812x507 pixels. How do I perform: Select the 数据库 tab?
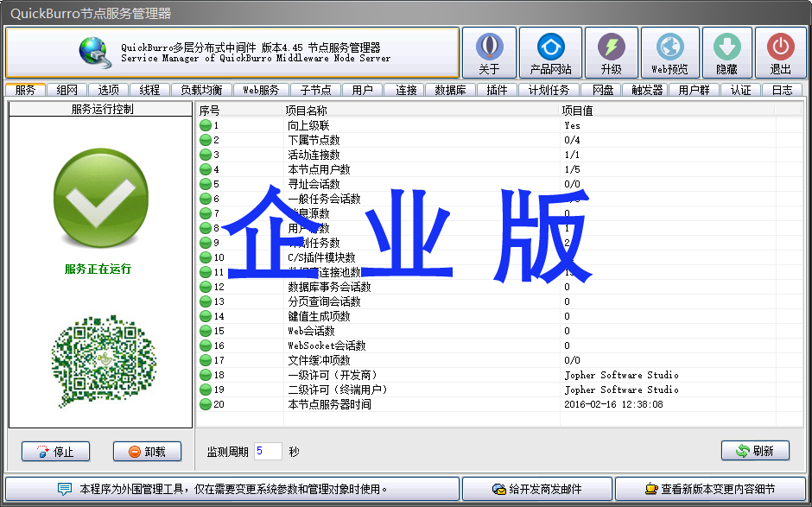pos(450,90)
